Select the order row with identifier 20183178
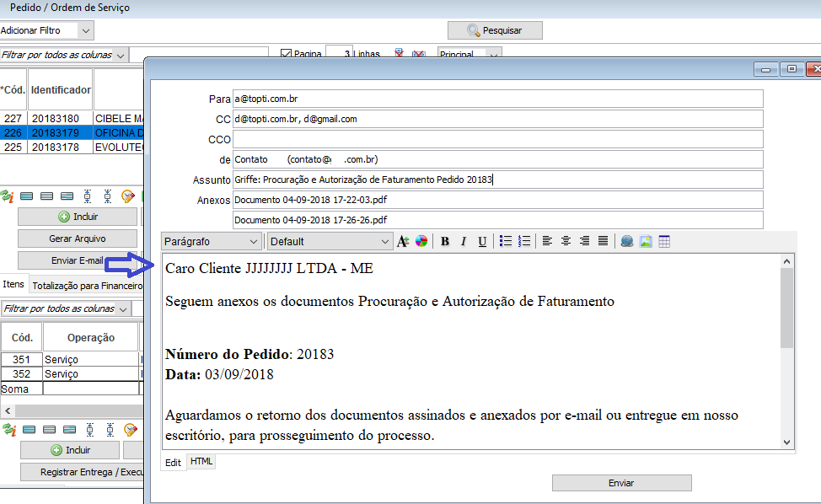 72,147
